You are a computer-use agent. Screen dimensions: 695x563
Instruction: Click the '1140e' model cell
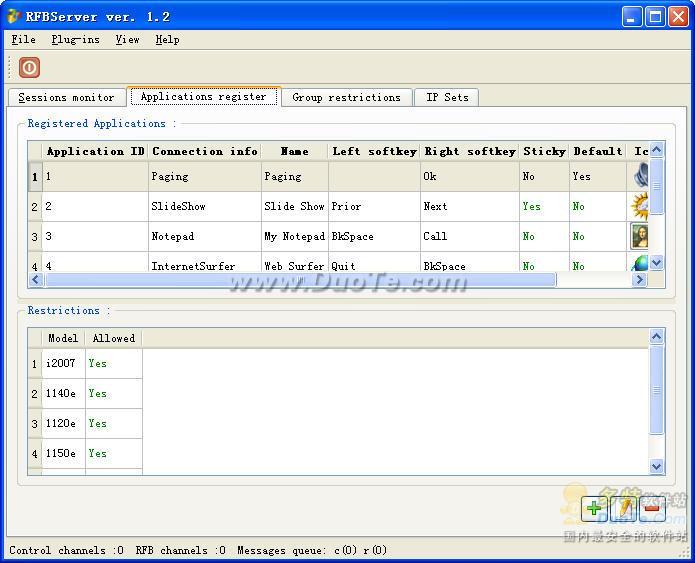click(63, 394)
